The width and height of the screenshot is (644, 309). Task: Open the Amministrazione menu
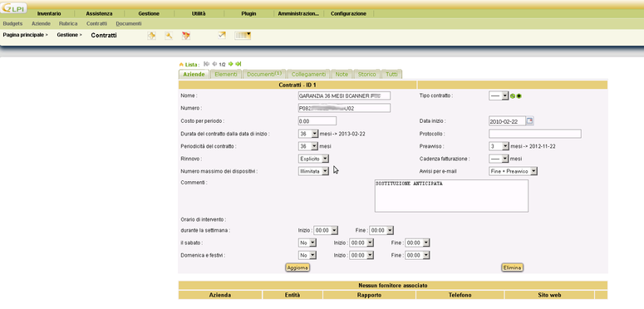(x=298, y=13)
